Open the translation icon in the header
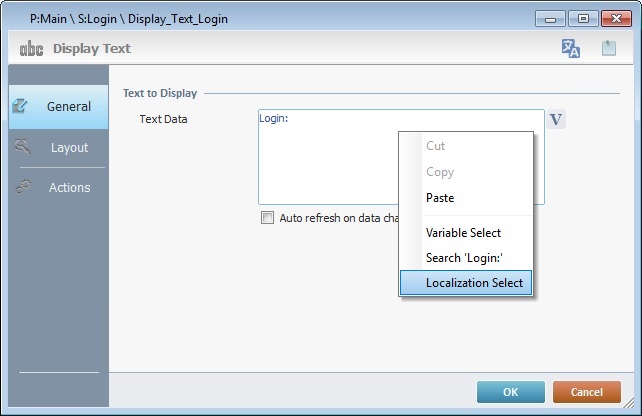Image resolution: width=642 pixels, height=416 pixels. click(571, 48)
